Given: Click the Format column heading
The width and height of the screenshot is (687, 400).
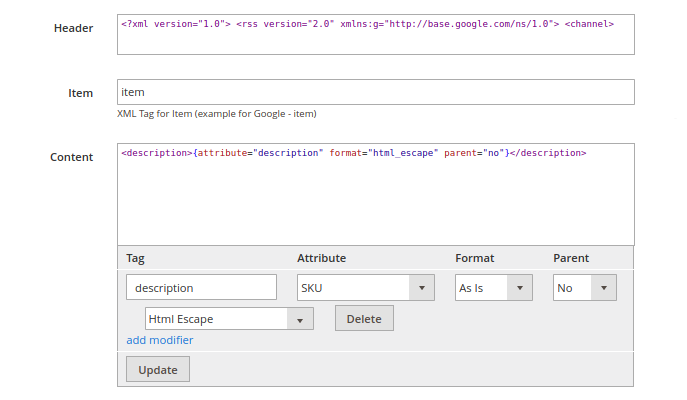Looking at the screenshot, I should [474, 258].
